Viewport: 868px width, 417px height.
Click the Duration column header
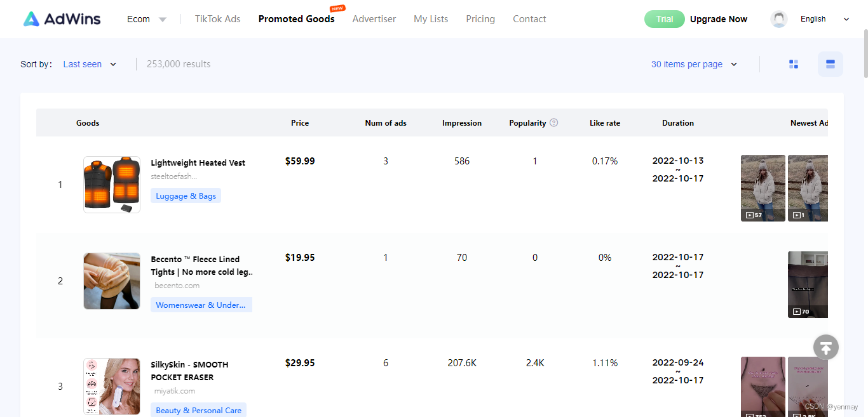point(678,123)
